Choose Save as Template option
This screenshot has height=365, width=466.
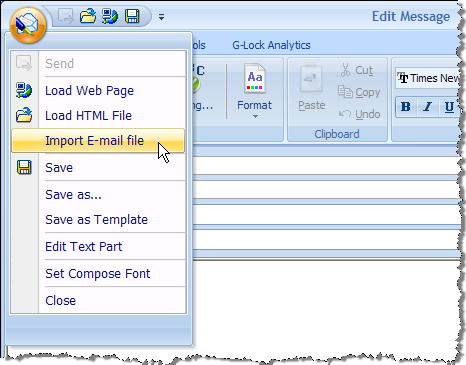(x=98, y=219)
